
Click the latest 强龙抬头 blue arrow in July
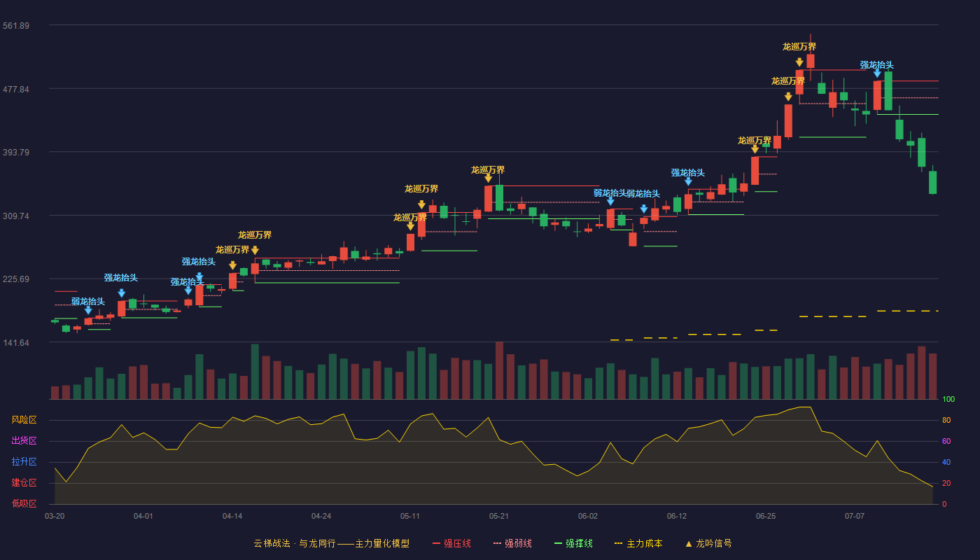coord(877,73)
